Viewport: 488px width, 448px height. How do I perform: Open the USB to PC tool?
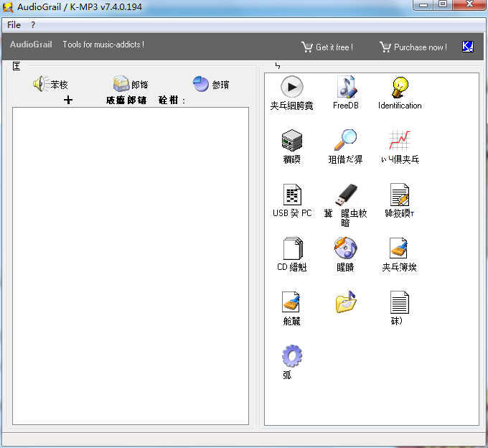(291, 195)
